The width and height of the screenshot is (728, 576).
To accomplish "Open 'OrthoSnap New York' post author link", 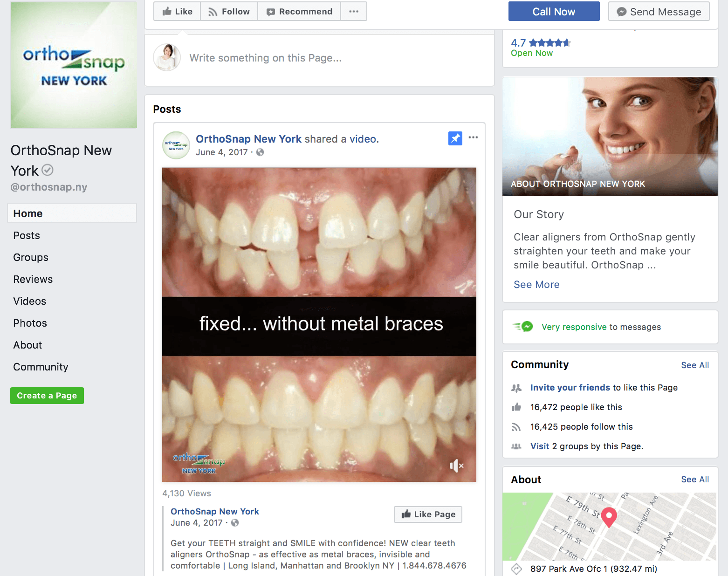I will 249,139.
